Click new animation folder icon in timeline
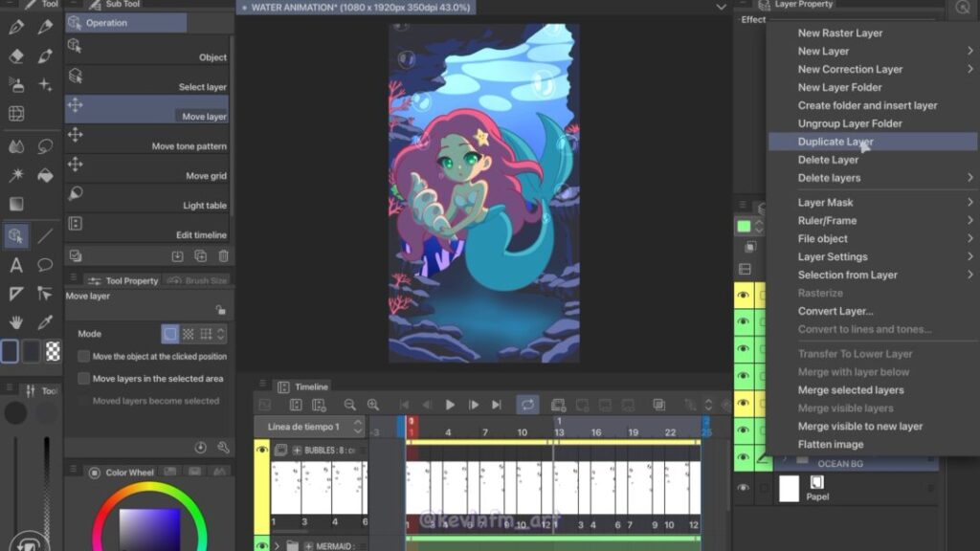Viewport: 980px width, 551px height. [558, 405]
